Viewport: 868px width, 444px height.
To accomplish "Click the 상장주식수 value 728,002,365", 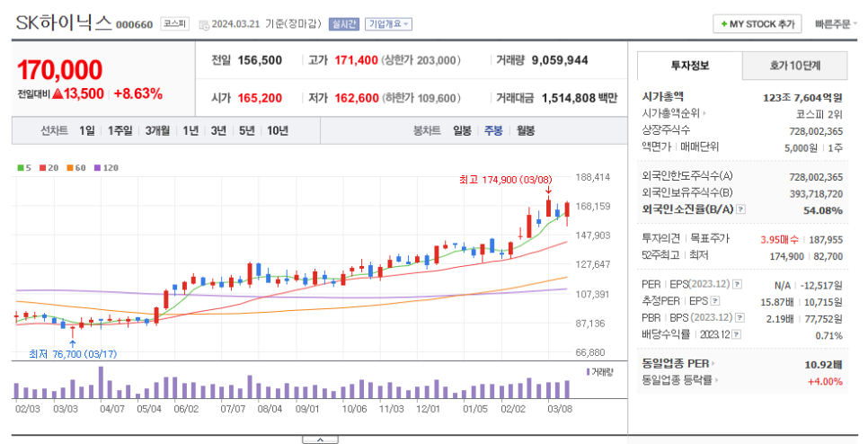I will click(x=816, y=131).
